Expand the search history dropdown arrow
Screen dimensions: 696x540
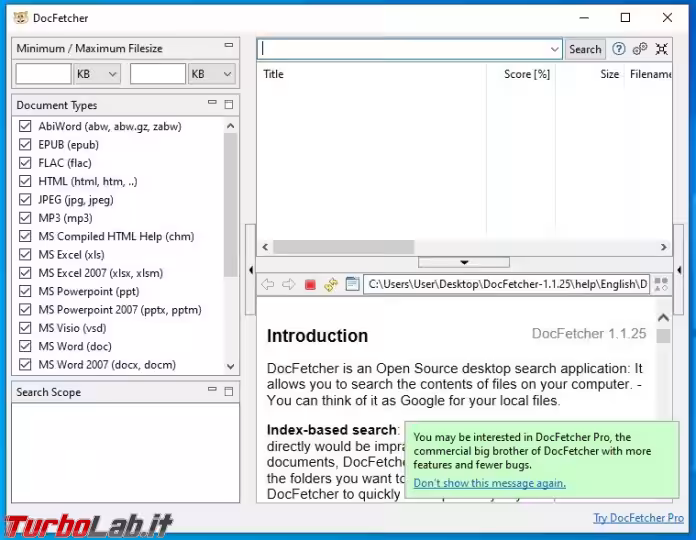click(555, 49)
